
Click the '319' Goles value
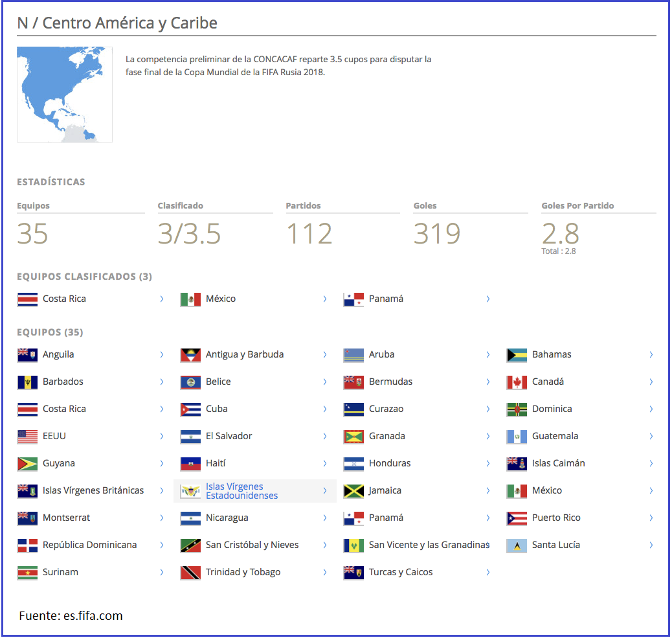pos(437,234)
